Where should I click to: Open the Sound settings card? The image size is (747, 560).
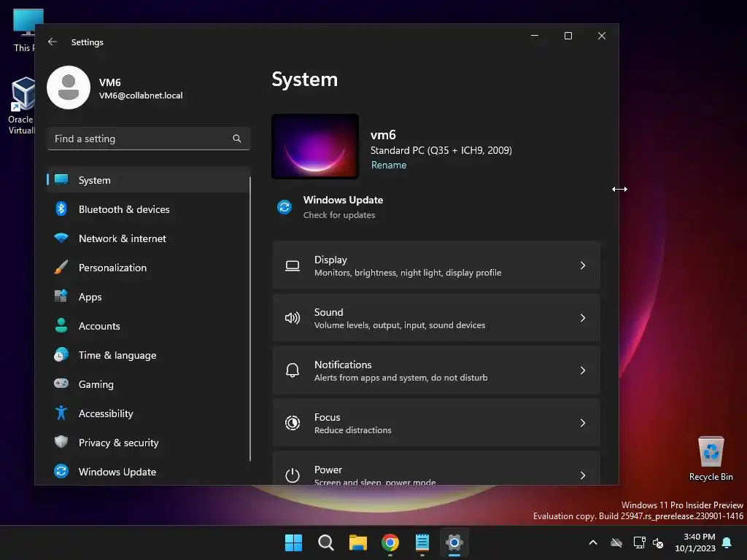pyautogui.click(x=436, y=318)
